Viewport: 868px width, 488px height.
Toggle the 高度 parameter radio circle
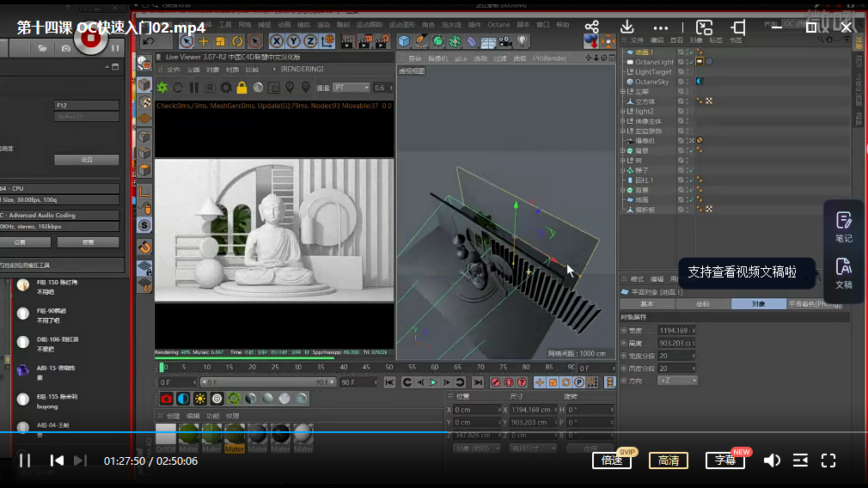tap(624, 343)
